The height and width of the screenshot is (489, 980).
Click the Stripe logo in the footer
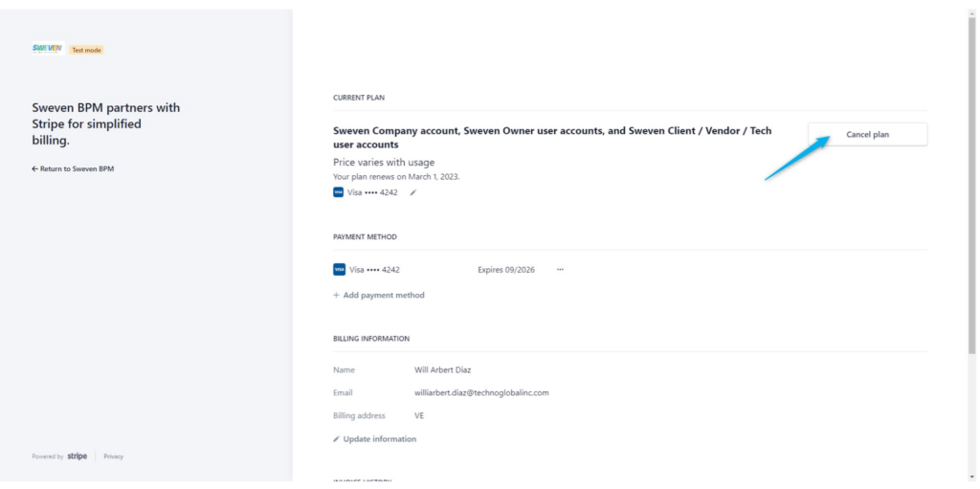[77, 456]
